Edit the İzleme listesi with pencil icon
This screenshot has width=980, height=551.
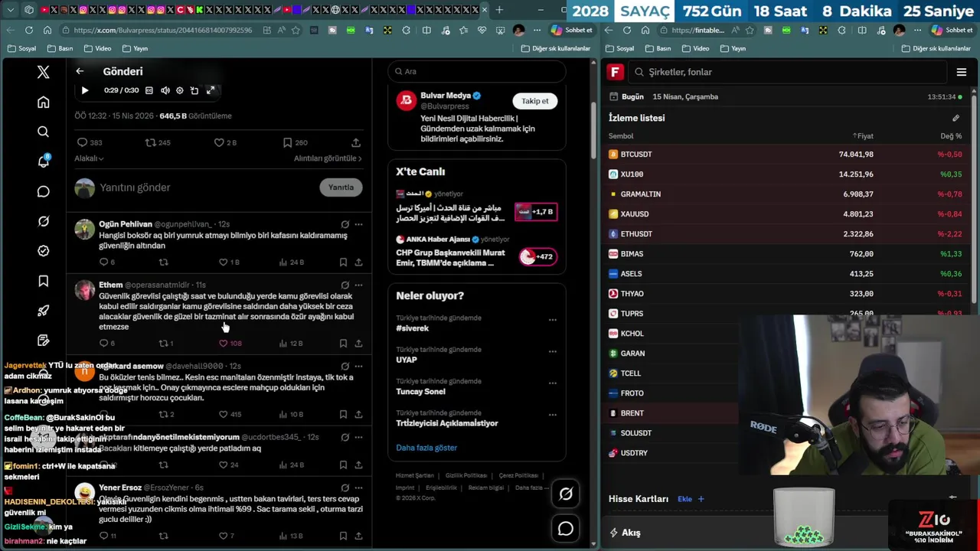tap(955, 118)
